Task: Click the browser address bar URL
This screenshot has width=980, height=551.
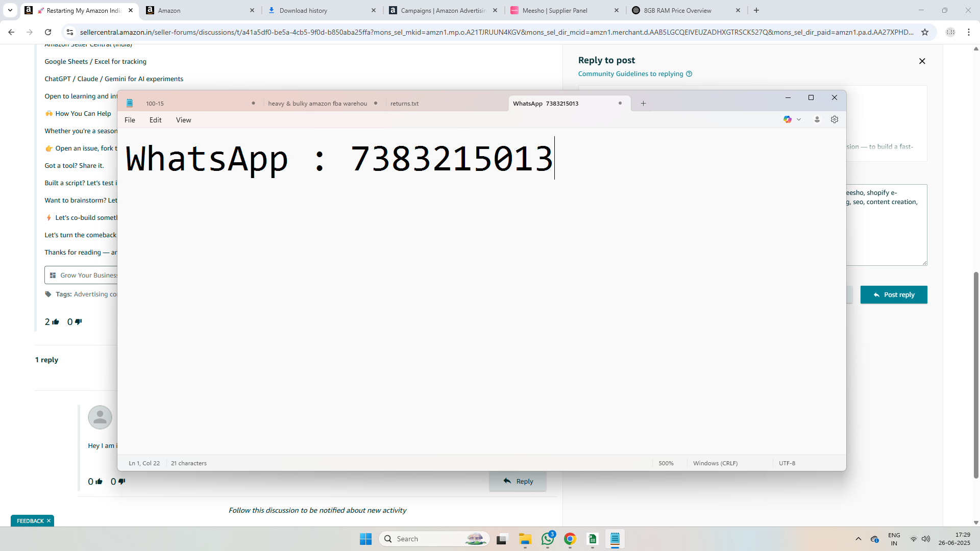Action: [x=496, y=32]
